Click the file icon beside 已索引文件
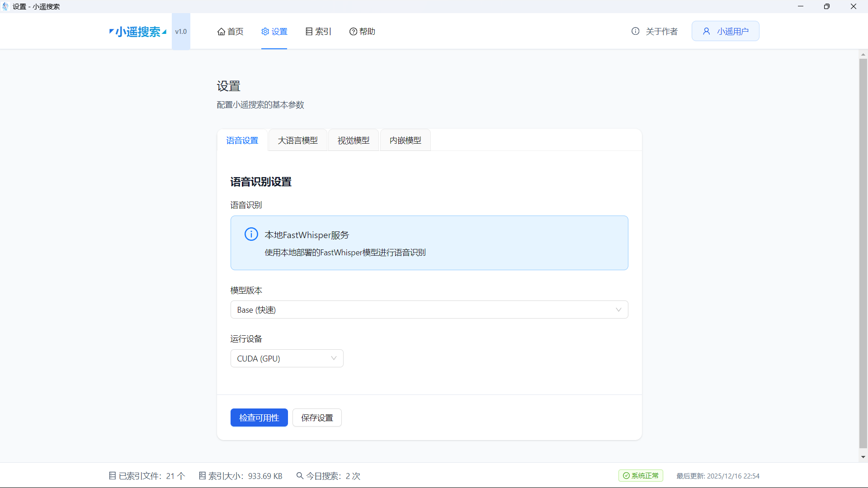Image resolution: width=868 pixels, height=488 pixels. pyautogui.click(x=112, y=476)
